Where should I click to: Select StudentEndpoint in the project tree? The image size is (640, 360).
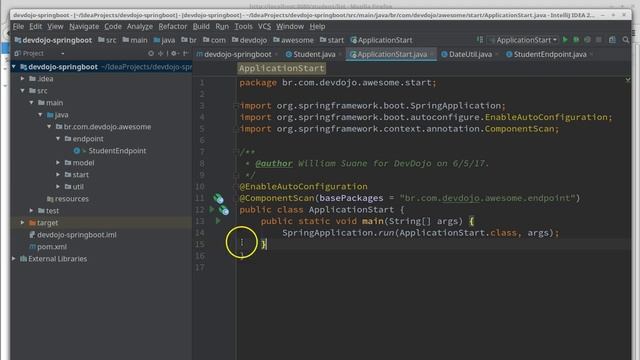117,151
